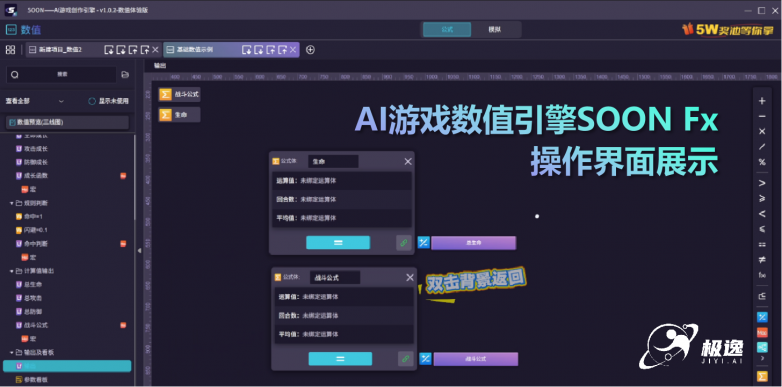Add a new tab with the plus circle
Viewport: 782px width, 387px height.
point(310,49)
